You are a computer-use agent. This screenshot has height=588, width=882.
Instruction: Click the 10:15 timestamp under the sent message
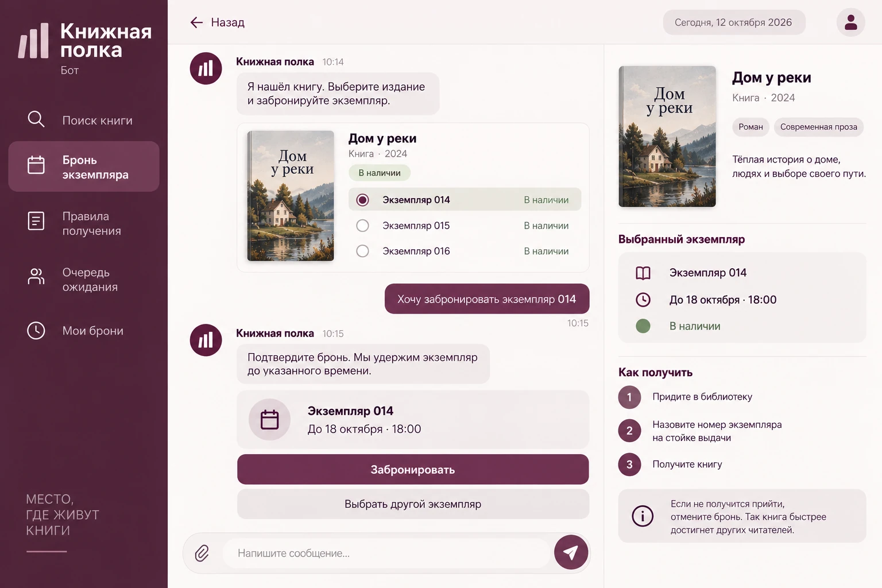578,323
